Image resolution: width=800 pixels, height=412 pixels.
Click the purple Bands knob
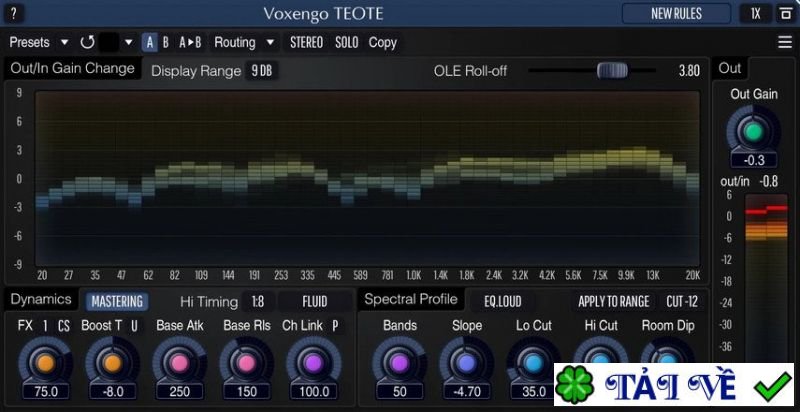tap(399, 363)
